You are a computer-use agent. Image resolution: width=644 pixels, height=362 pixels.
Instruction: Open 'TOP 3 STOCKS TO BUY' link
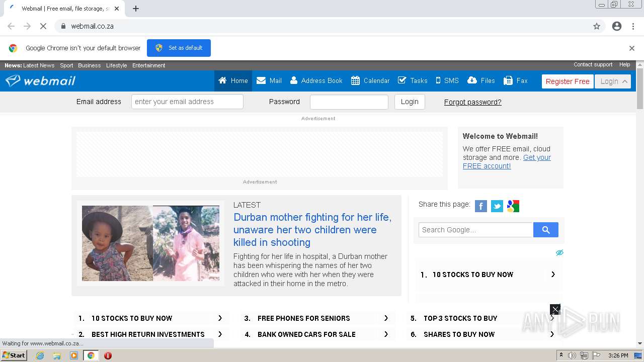coord(460,318)
